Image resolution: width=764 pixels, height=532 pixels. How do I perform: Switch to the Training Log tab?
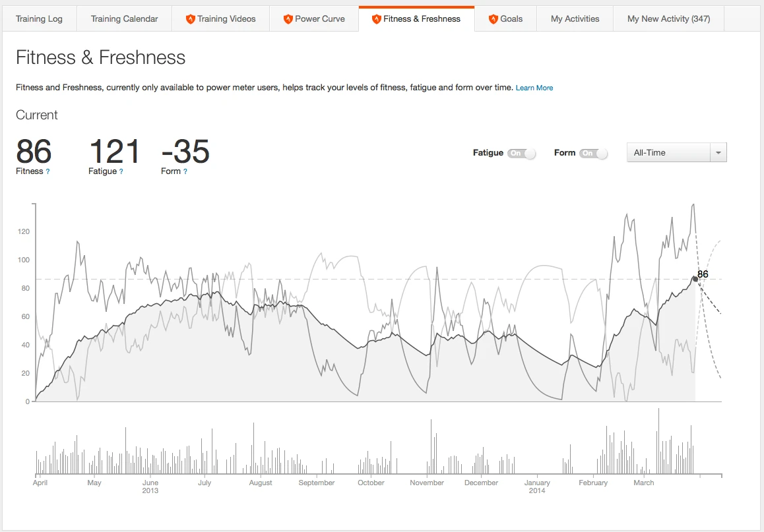point(39,19)
